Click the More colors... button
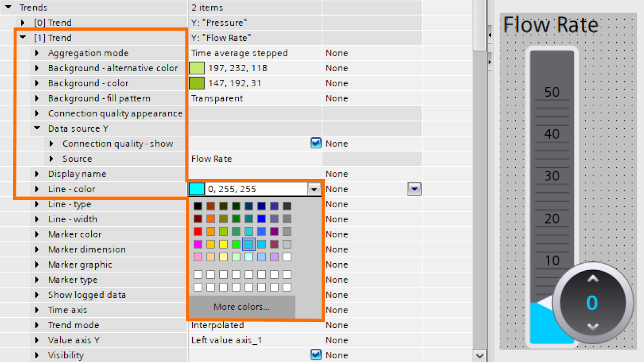Image resolution: width=644 pixels, height=362 pixels. point(242,307)
